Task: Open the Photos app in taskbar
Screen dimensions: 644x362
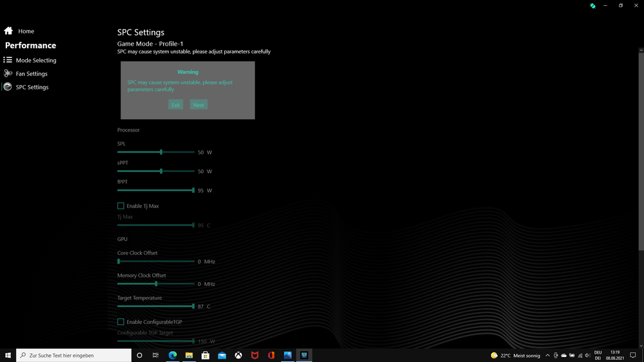Action: tap(288, 356)
